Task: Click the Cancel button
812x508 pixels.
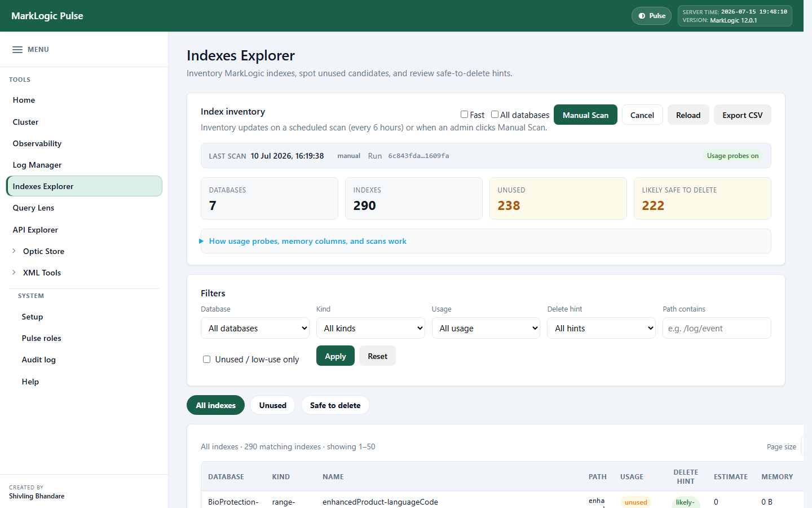Action: pyautogui.click(x=642, y=115)
